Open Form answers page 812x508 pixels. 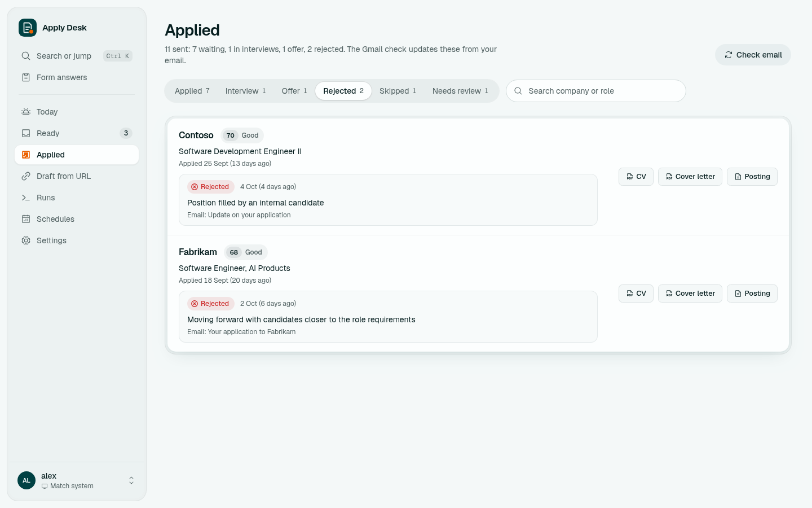pos(77,77)
